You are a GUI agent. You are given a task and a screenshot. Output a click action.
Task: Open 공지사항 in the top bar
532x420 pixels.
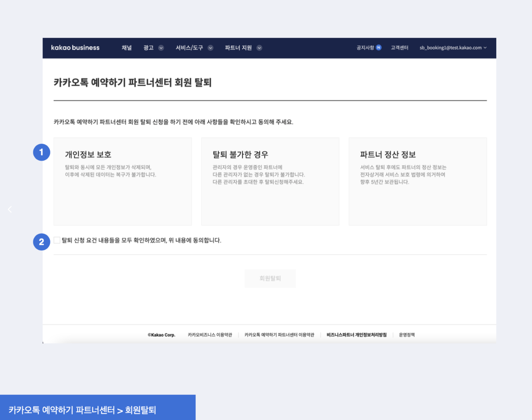click(x=365, y=48)
